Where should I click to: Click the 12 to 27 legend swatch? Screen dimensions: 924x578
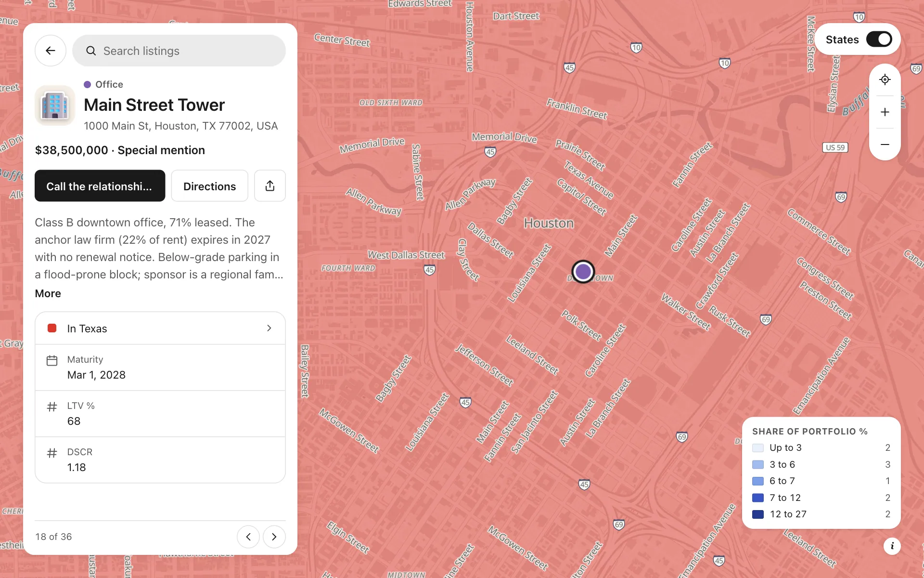[758, 514]
